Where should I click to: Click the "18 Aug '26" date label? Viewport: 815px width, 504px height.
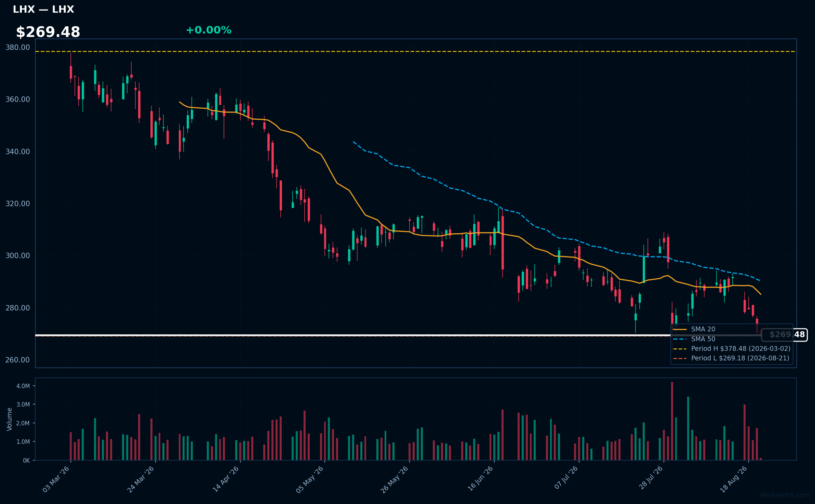pos(734,479)
